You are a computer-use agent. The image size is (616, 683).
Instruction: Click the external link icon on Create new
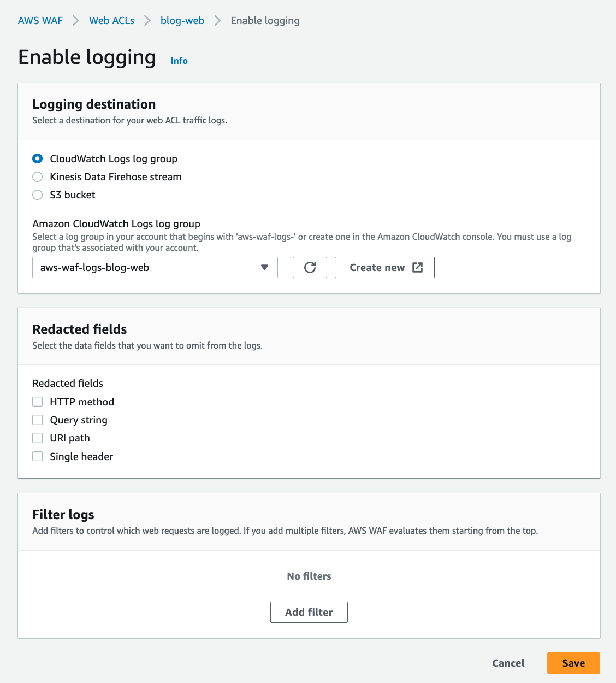click(417, 267)
